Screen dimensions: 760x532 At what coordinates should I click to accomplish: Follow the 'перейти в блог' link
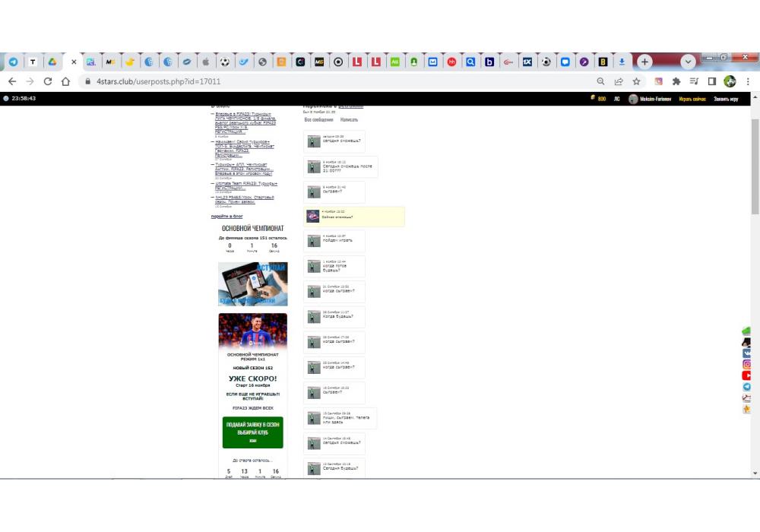coord(226,217)
